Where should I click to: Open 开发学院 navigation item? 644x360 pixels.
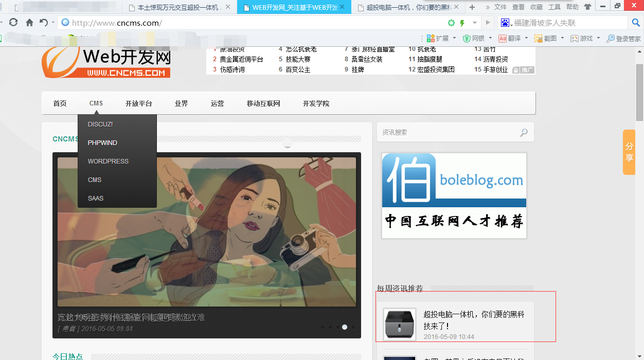click(x=316, y=103)
